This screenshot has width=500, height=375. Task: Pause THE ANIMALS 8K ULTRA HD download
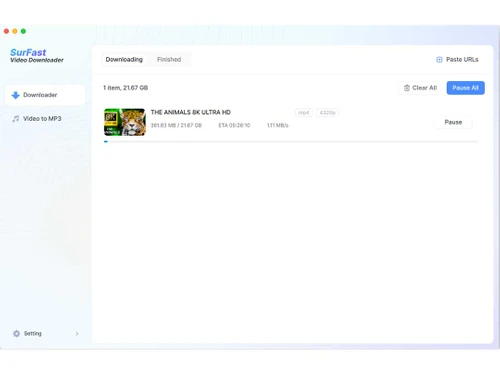click(453, 122)
